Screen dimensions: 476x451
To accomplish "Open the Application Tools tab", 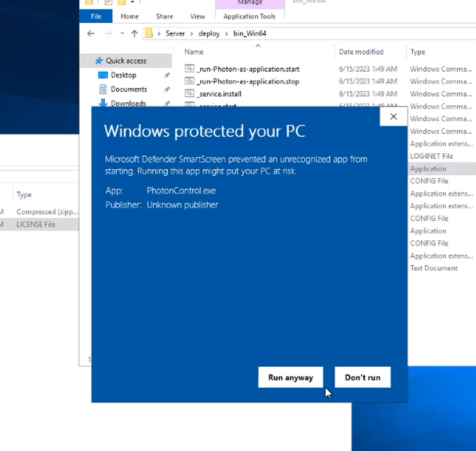I will pyautogui.click(x=250, y=16).
